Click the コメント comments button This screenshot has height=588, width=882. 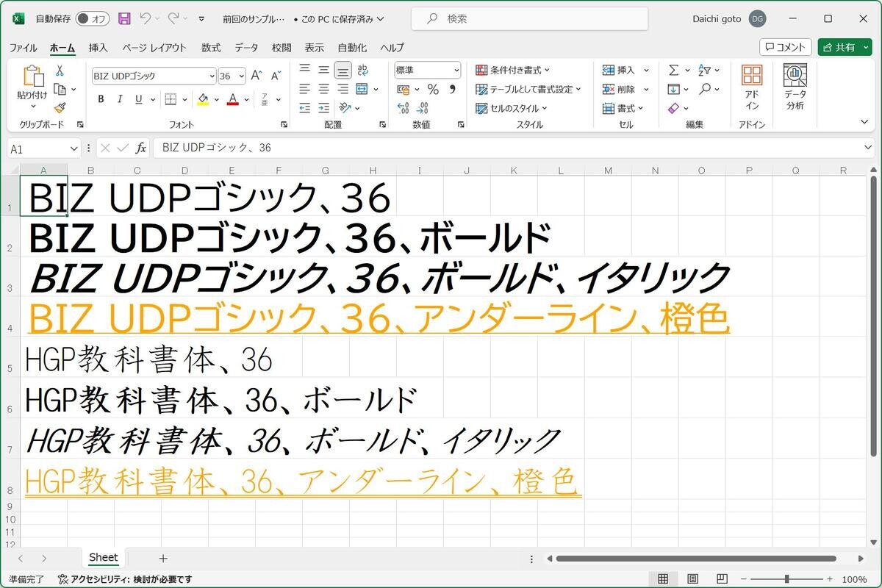785,47
